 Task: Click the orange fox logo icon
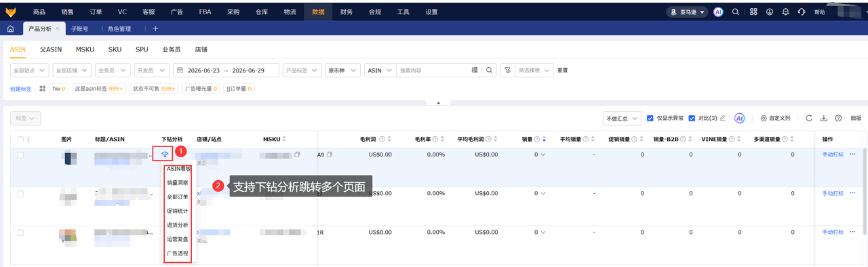coord(10,12)
